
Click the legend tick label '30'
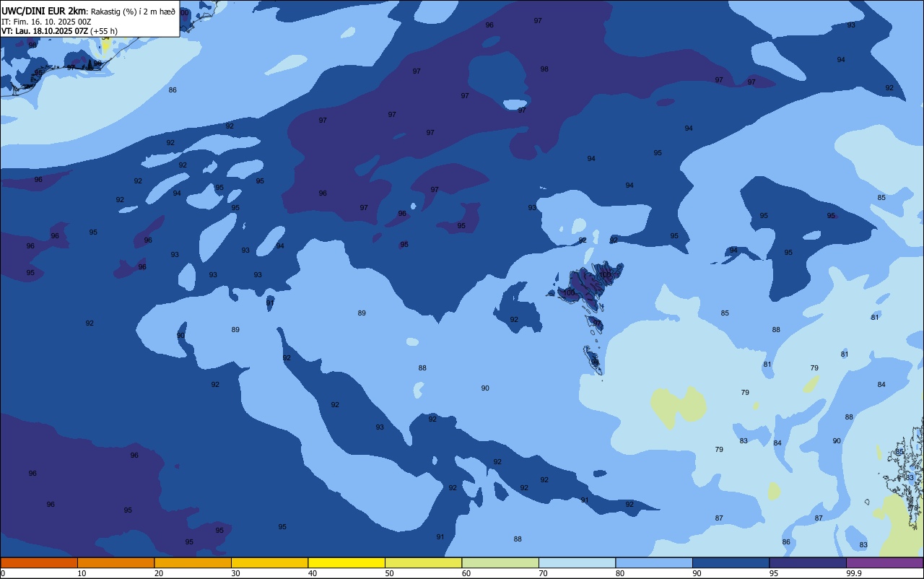[x=235, y=573]
